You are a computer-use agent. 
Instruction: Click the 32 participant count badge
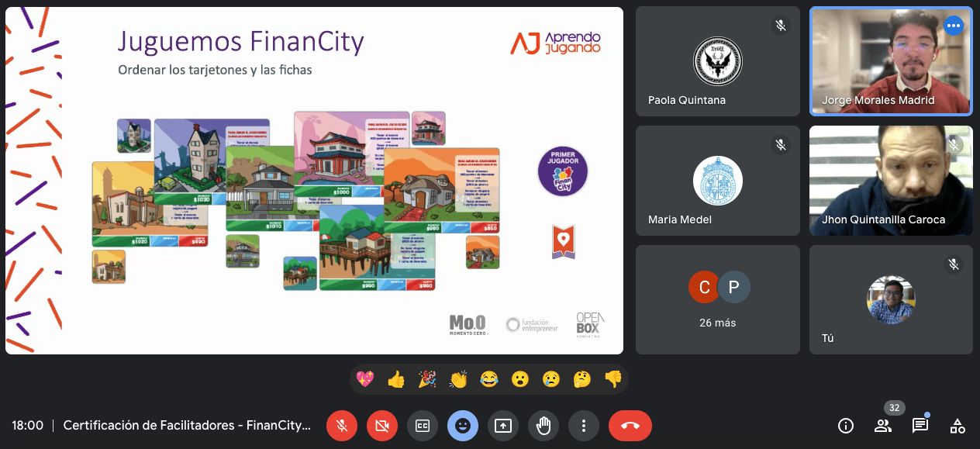(895, 408)
